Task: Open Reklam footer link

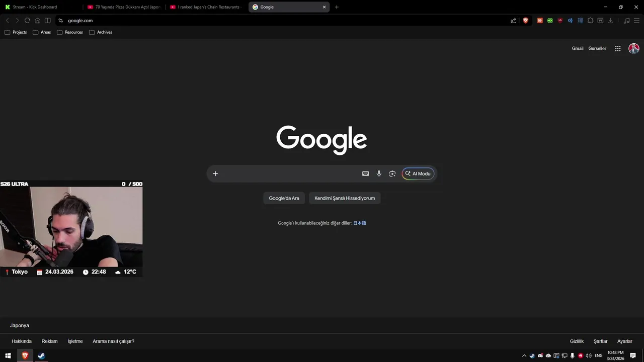Action: tap(49, 341)
